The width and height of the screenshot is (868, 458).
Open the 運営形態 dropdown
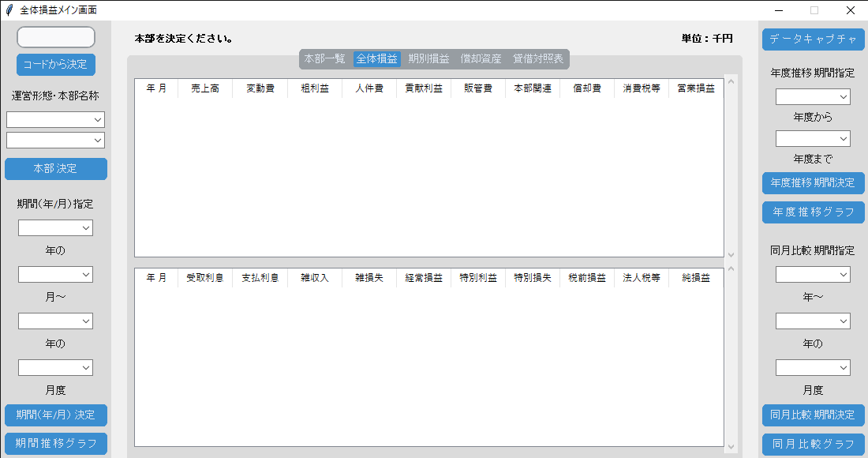coord(55,119)
